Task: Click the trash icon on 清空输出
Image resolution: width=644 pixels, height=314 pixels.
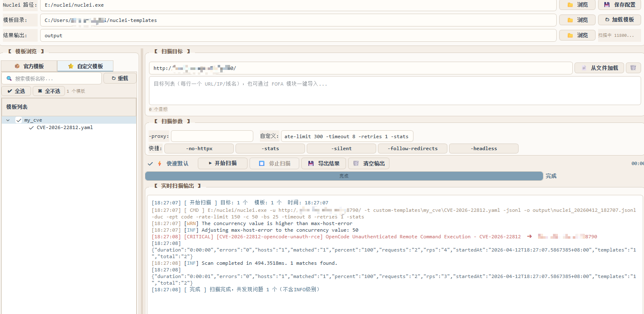Action: coord(356,163)
